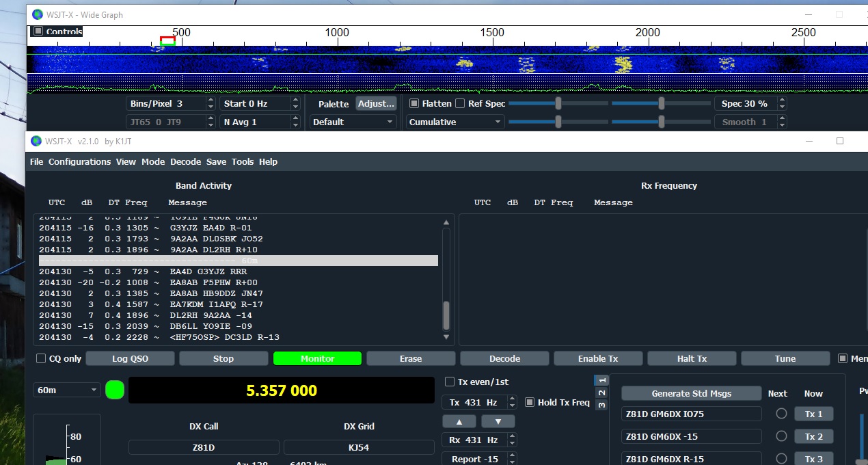
Task: Open the Decode menu in the menu bar
Action: 185,161
